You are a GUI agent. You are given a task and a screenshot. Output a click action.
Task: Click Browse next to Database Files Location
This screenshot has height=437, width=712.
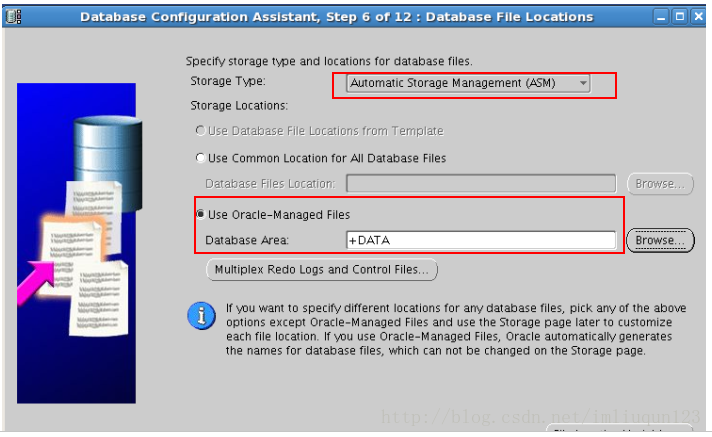660,184
